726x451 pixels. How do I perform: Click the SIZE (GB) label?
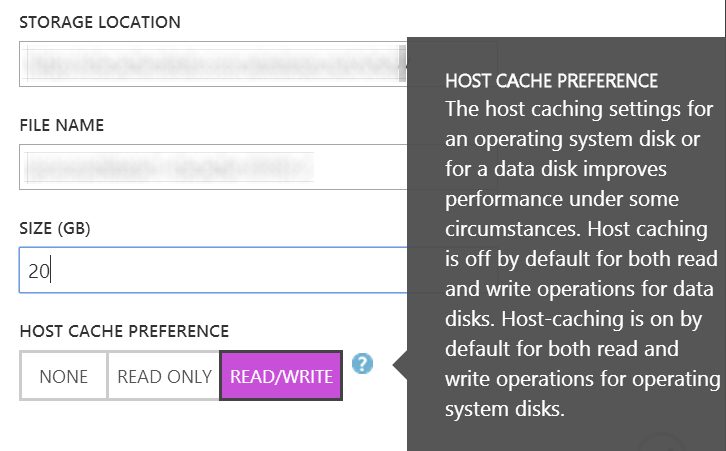(x=55, y=228)
